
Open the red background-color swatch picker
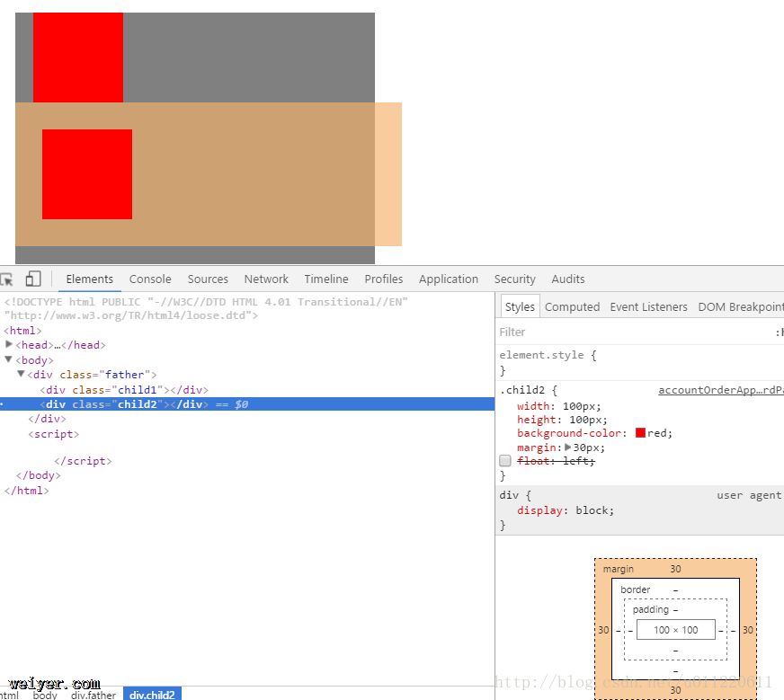[640, 433]
